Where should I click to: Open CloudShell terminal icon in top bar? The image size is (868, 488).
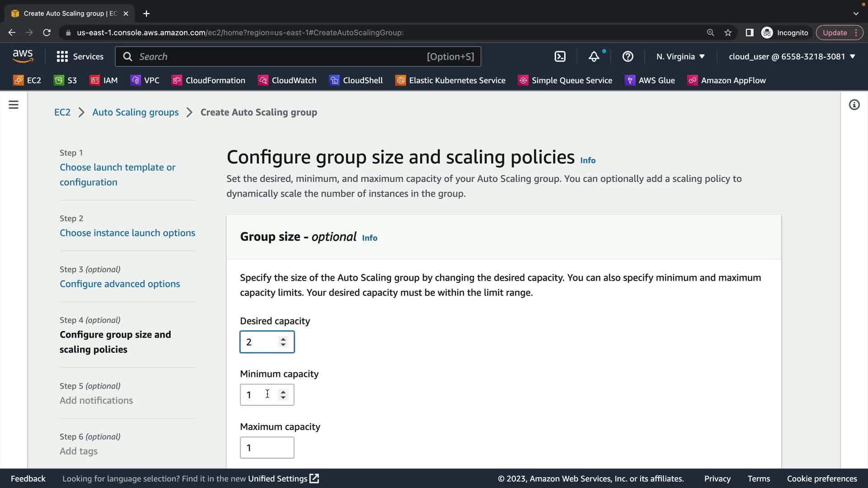[560, 56]
